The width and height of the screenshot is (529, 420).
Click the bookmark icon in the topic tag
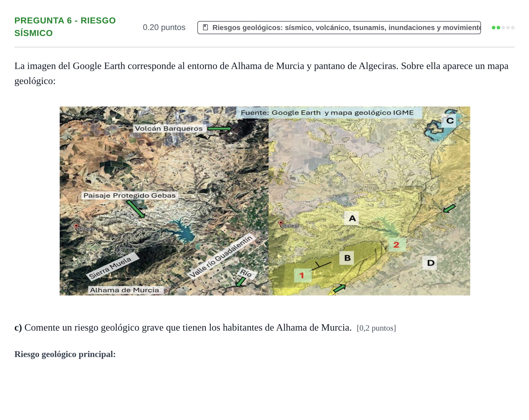[205, 28]
